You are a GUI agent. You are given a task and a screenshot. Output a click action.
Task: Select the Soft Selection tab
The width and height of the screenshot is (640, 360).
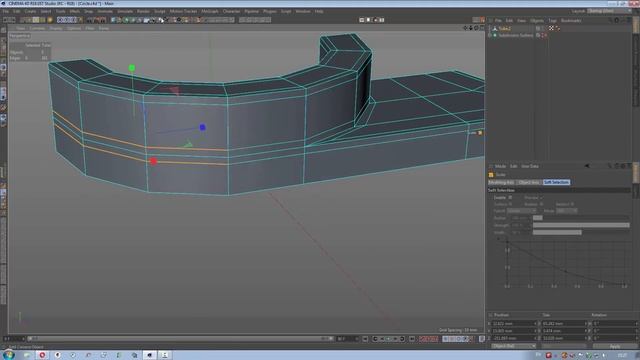pyautogui.click(x=556, y=182)
